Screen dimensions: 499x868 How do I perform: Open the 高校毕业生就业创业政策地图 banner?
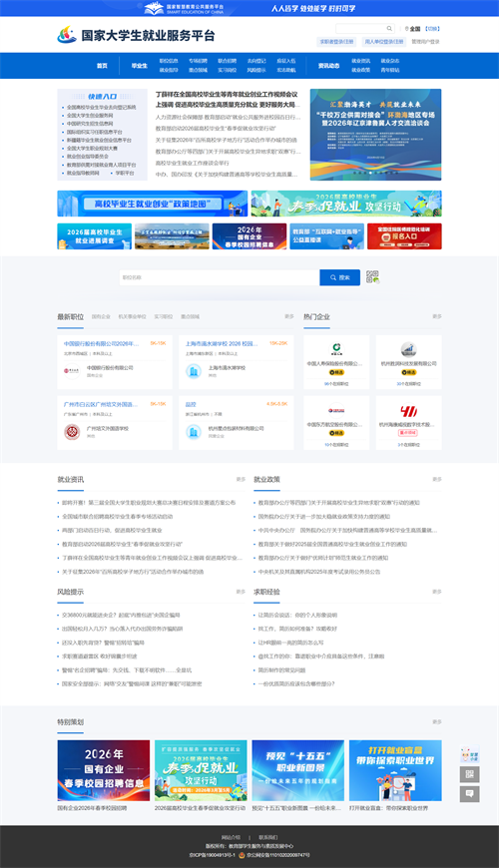(153, 204)
